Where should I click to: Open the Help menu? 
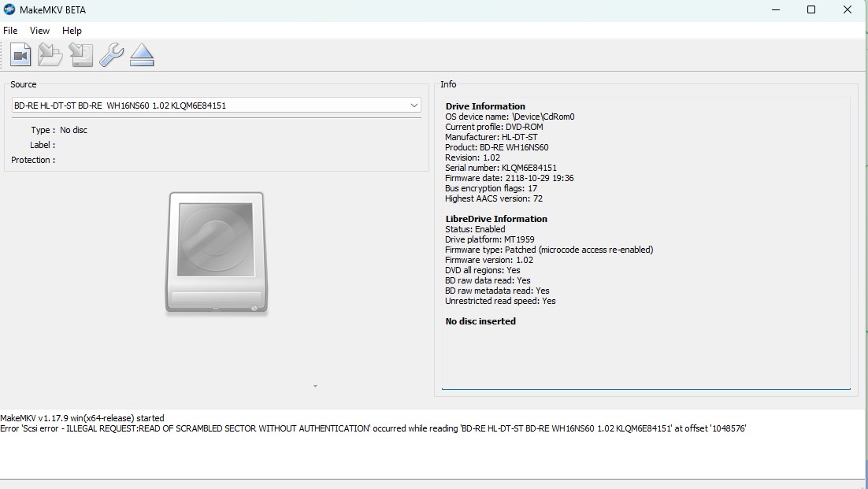(72, 31)
